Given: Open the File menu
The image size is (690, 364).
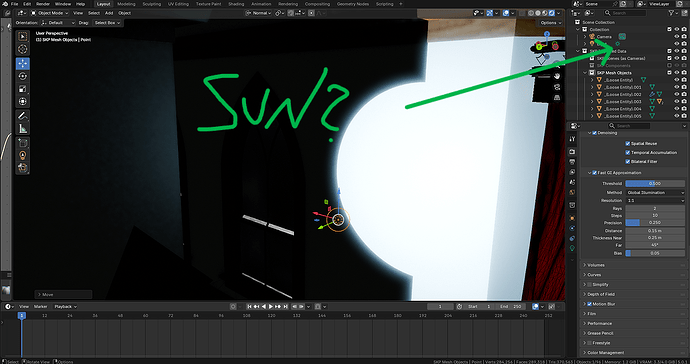Looking at the screenshot, I should 15,4.
